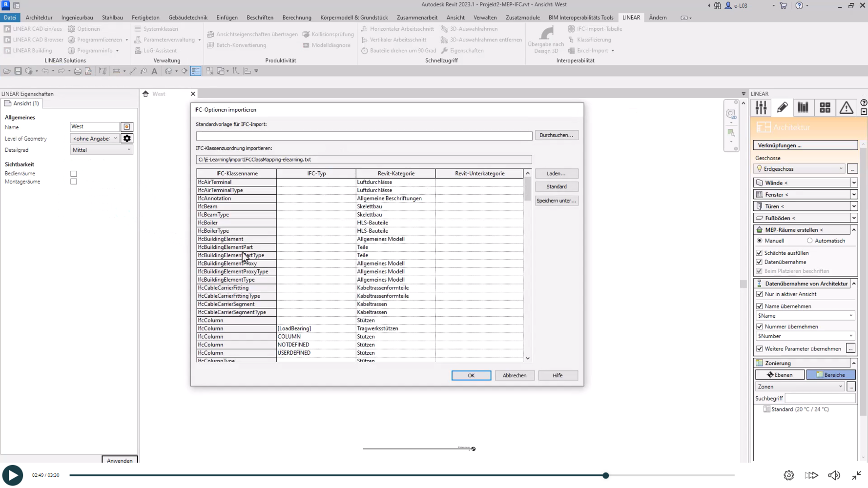Enable the Bedienräume visibility checkbox
Image resolution: width=868 pixels, height=488 pixels.
[74, 174]
